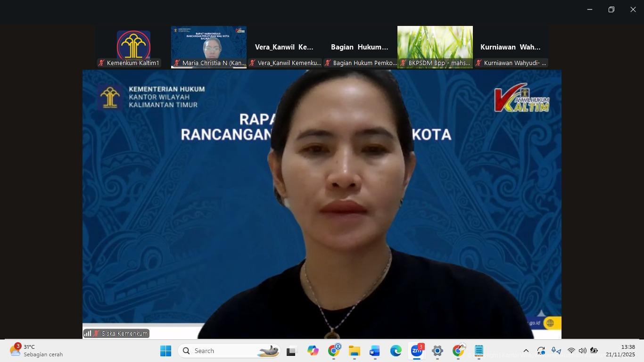Image resolution: width=644 pixels, height=362 pixels.
Task: Open the Zoom app in the taskbar
Action: [416, 351]
